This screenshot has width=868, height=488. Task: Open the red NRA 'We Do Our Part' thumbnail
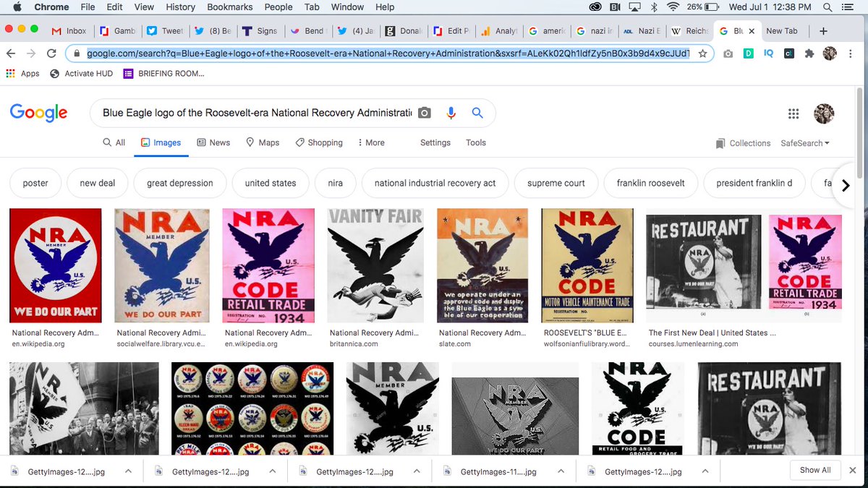tap(56, 265)
